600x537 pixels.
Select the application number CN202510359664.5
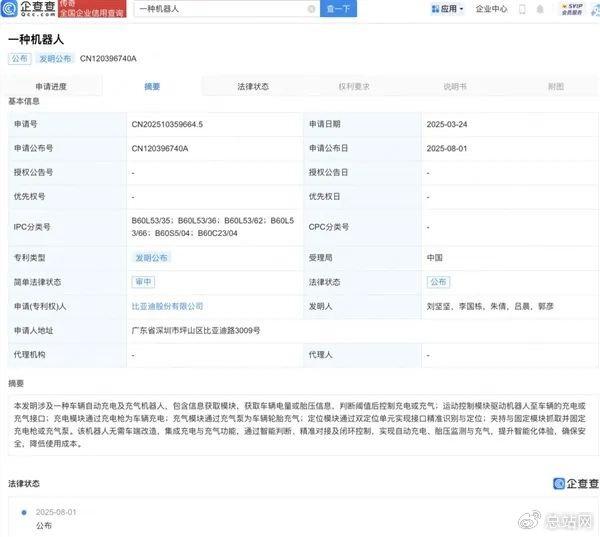tap(167, 124)
